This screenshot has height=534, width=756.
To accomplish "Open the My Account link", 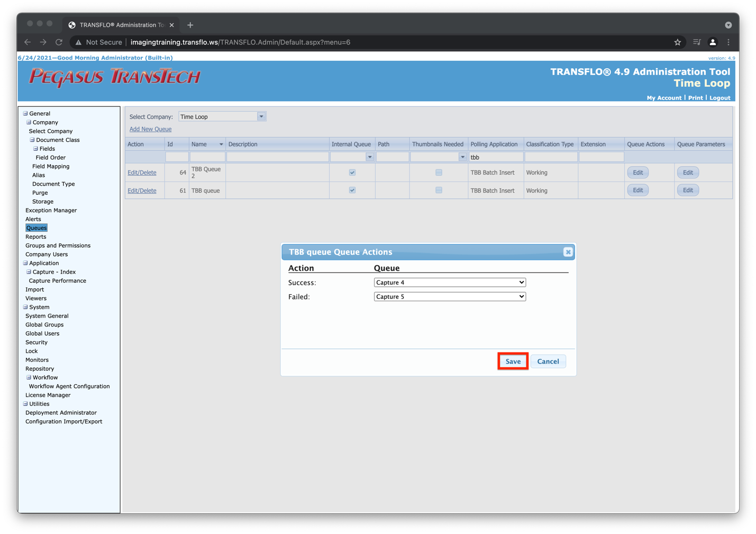I will click(664, 98).
